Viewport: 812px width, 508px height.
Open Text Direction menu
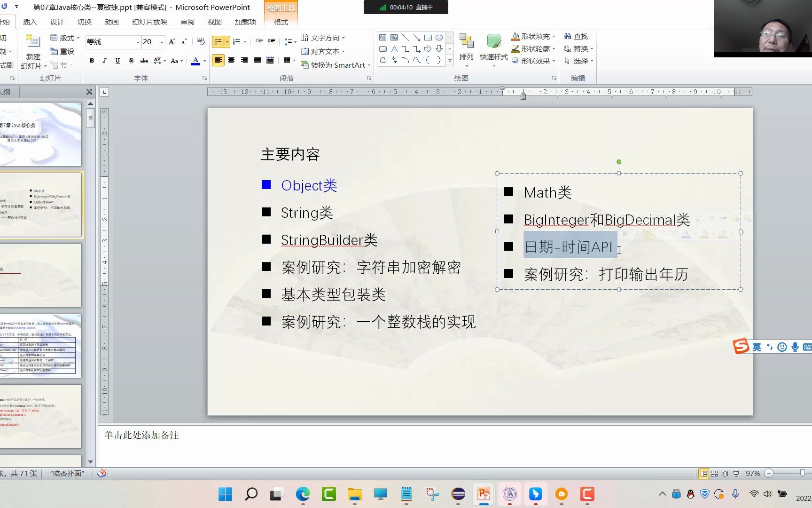point(323,38)
